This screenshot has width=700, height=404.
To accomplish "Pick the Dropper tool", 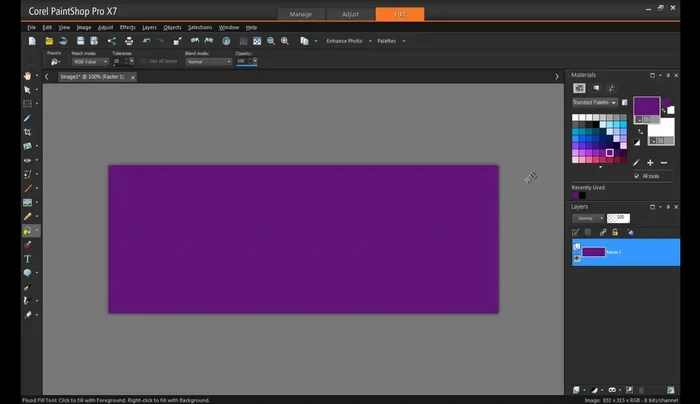I will click(28, 118).
